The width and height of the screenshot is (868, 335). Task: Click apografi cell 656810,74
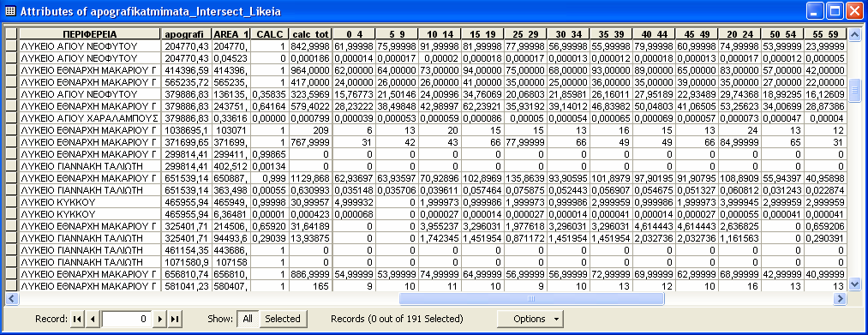pyautogui.click(x=187, y=274)
